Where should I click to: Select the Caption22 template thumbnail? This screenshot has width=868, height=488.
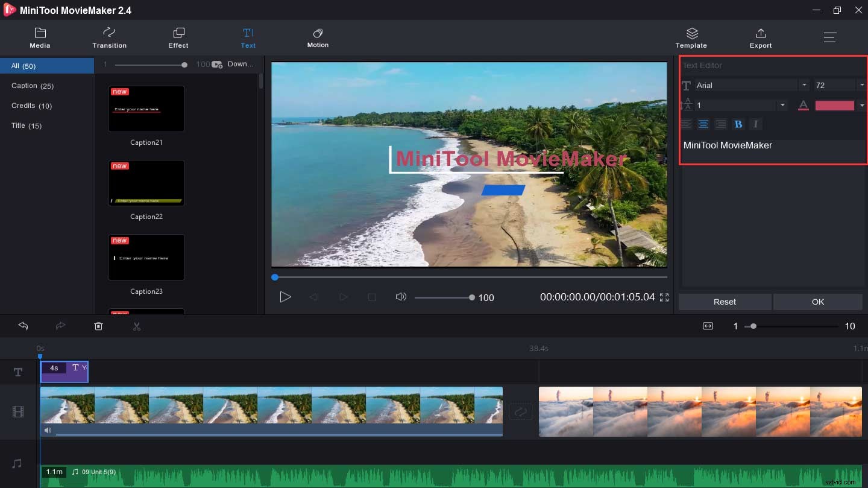146,183
